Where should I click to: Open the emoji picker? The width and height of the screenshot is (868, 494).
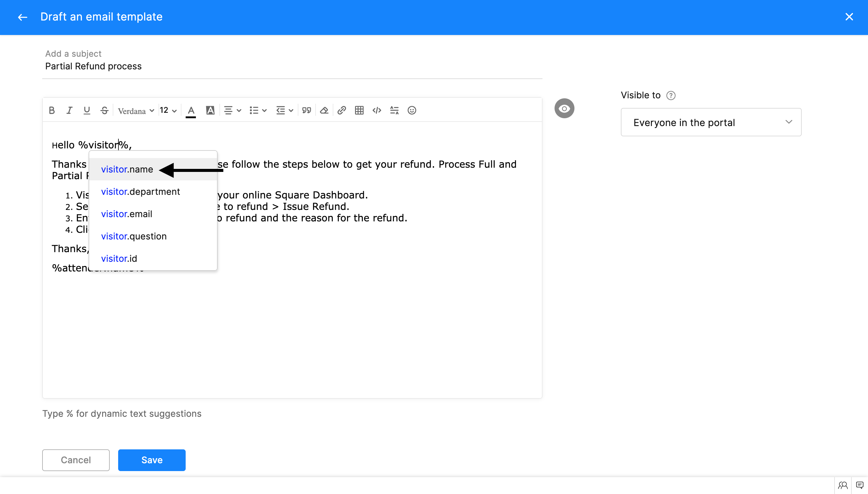412,110
